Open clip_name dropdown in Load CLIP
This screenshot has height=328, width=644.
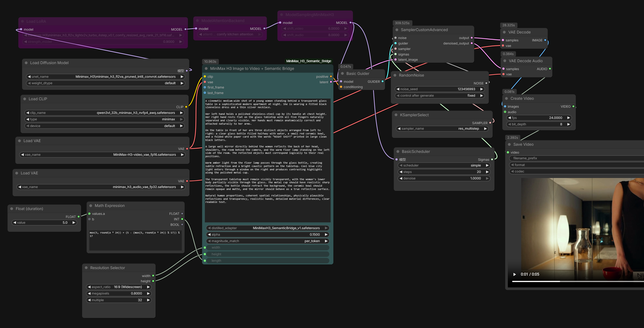105,113
